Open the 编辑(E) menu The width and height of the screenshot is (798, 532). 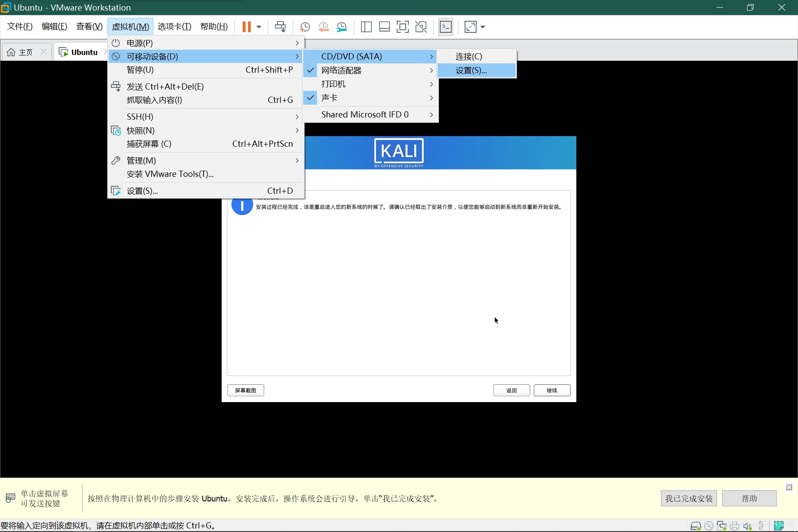(55, 27)
